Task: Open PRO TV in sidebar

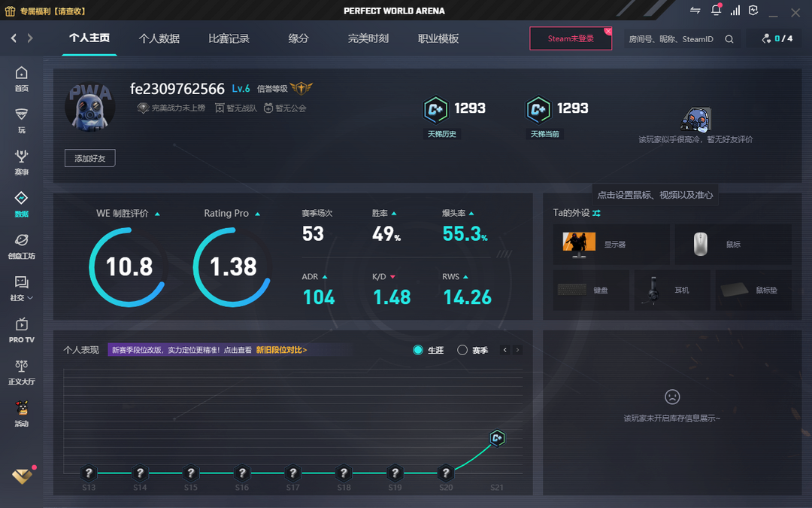Action: tap(21, 329)
